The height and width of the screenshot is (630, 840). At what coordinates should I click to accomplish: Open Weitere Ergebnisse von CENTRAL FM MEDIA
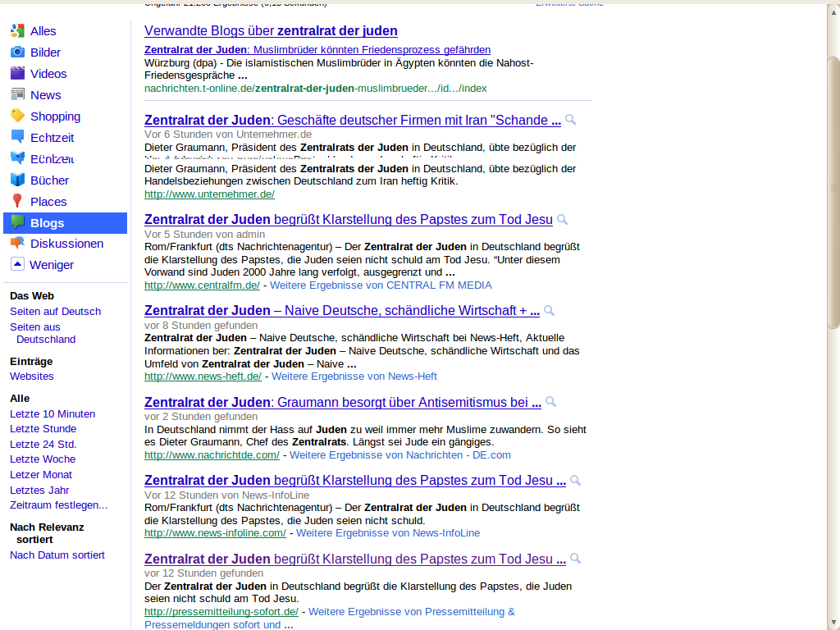point(381,285)
